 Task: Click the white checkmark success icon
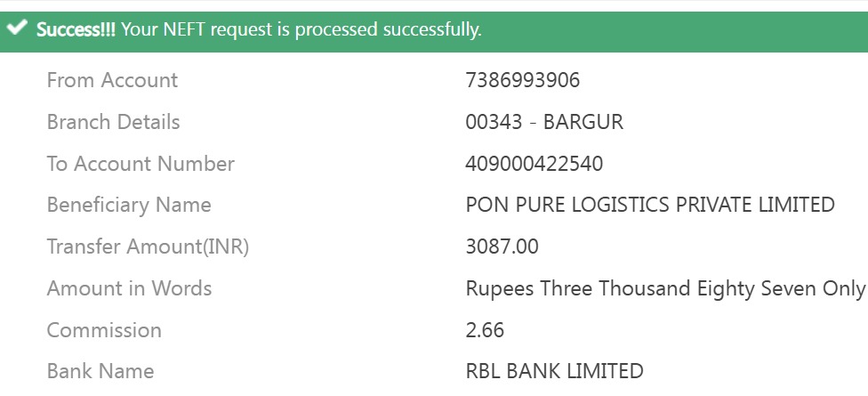[x=16, y=29]
